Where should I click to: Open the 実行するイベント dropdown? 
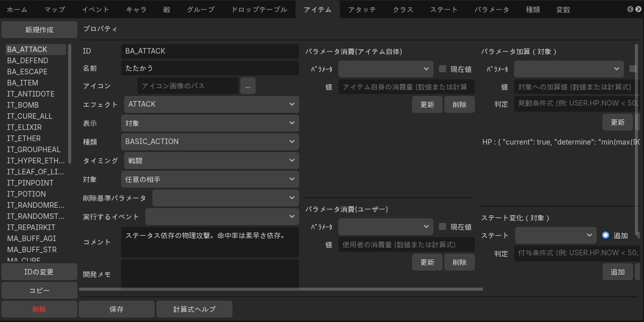[x=222, y=216]
